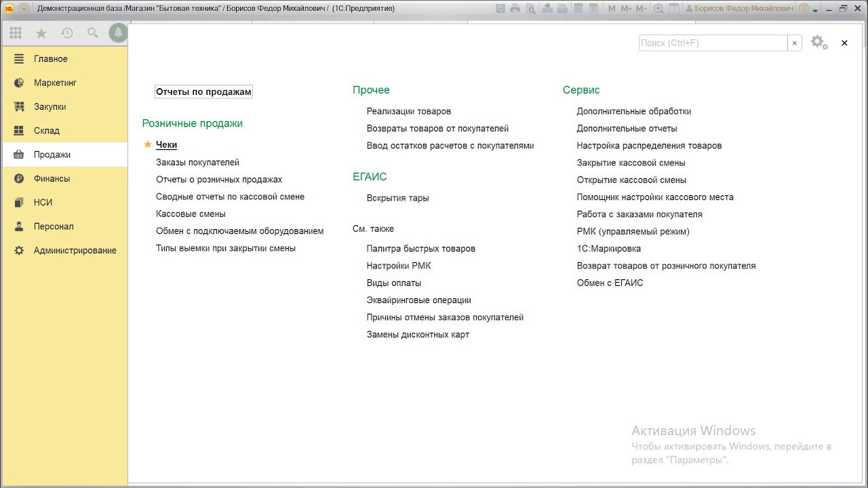Focus the Поиск (Ctrl+F) search field
868x488 pixels.
[x=713, y=43]
